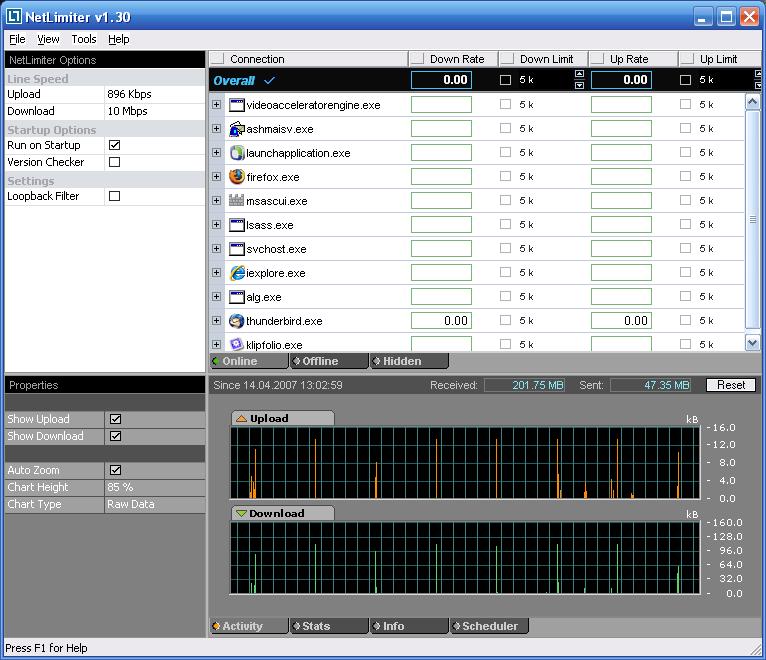
Task: Click the Connection column header
Action: (309, 59)
